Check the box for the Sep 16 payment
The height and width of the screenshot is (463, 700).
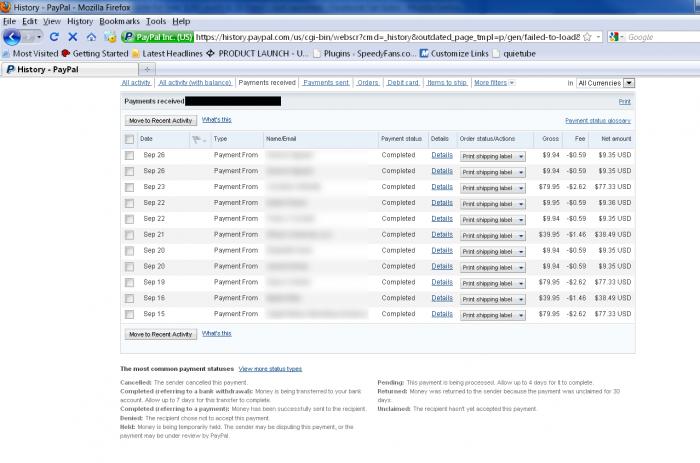click(129, 298)
